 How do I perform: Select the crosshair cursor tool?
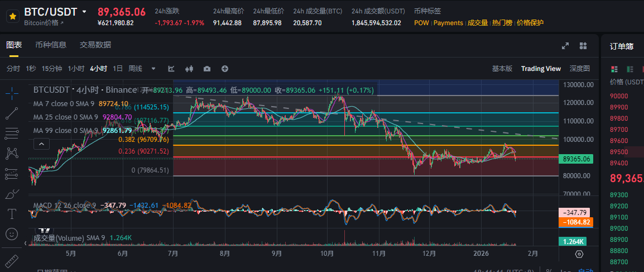click(12, 93)
